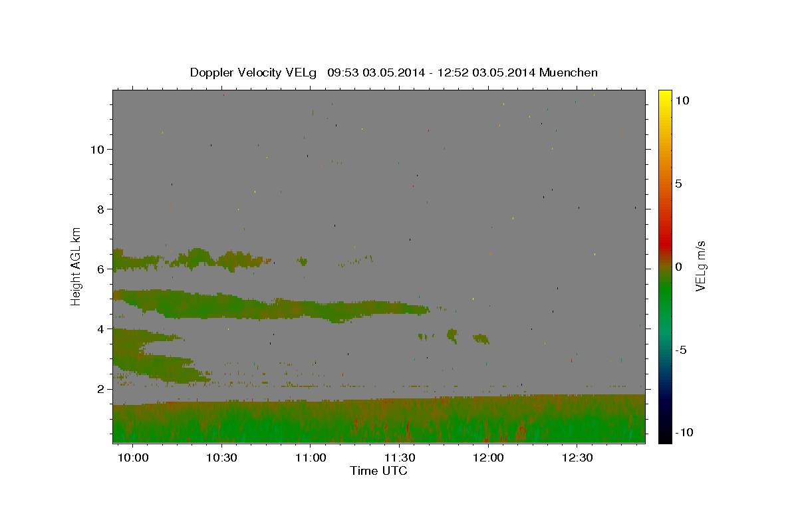This screenshot has width=798, height=532.
Task: Click the 10:30 time tick label
Action: coord(221,458)
